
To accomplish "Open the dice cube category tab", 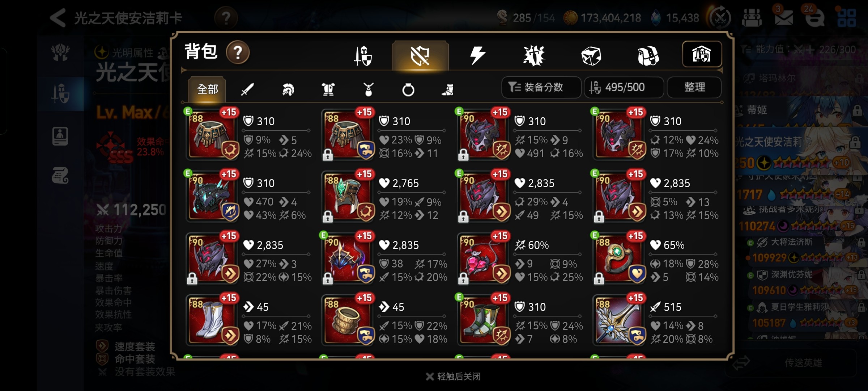I will (x=591, y=56).
